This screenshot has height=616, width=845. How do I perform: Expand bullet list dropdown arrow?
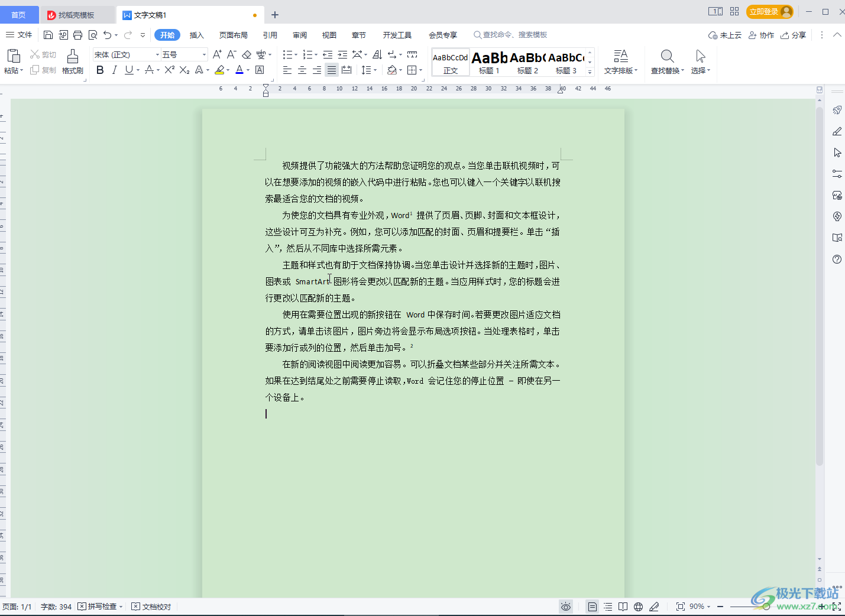297,54
